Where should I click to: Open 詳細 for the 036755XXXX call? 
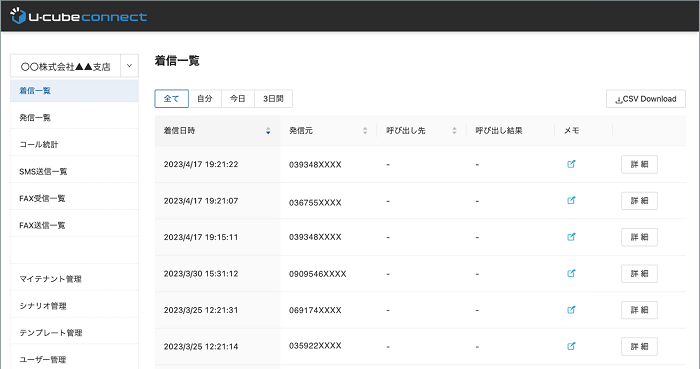[639, 201]
